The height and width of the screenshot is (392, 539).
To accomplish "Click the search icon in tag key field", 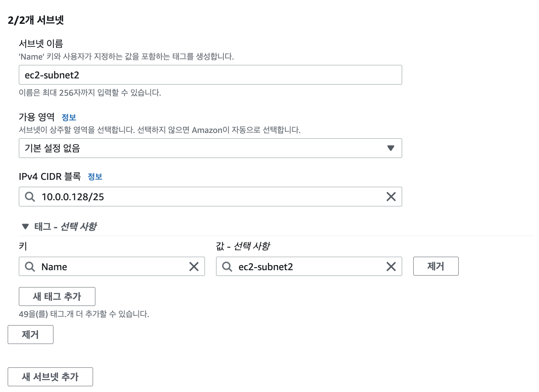I will (x=30, y=267).
